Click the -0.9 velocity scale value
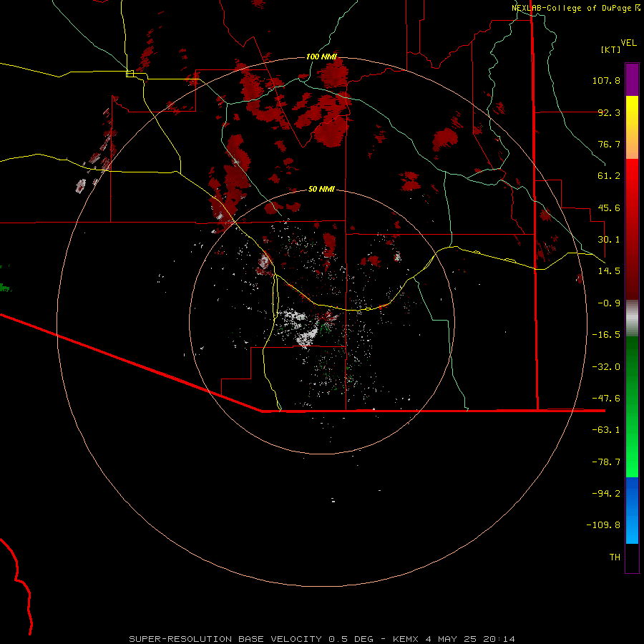 point(609,303)
